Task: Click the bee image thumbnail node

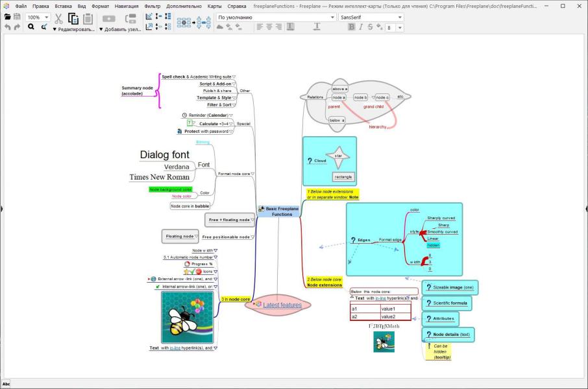Action: click(188, 317)
